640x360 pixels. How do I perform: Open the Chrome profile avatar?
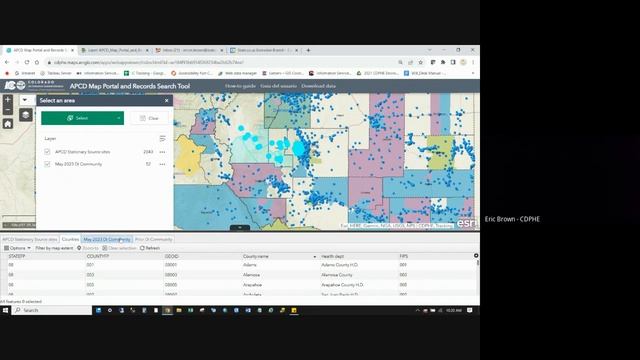463,62
